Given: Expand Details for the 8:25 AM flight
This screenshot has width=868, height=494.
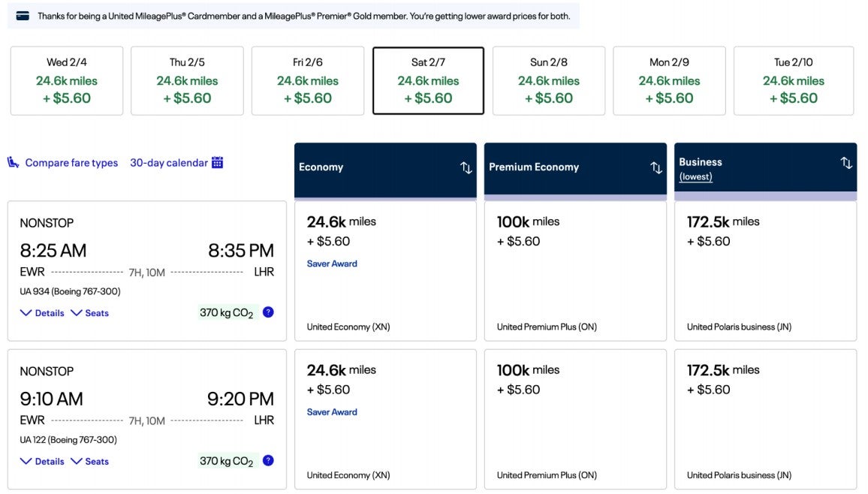Looking at the screenshot, I should tap(42, 312).
